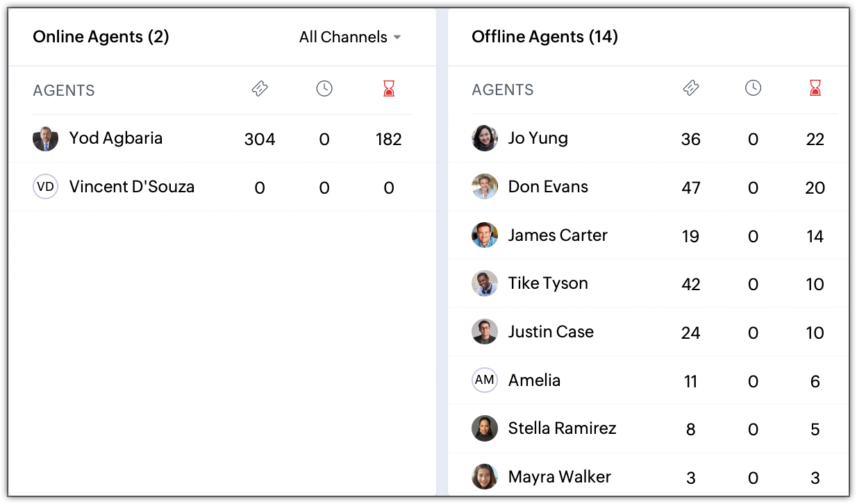
Task: Click the clock icon in Online Agents header
Action: 324,89
